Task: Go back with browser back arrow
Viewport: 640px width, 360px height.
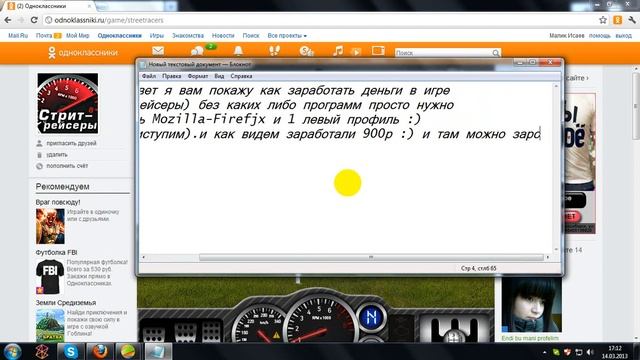Action: (x=7, y=20)
